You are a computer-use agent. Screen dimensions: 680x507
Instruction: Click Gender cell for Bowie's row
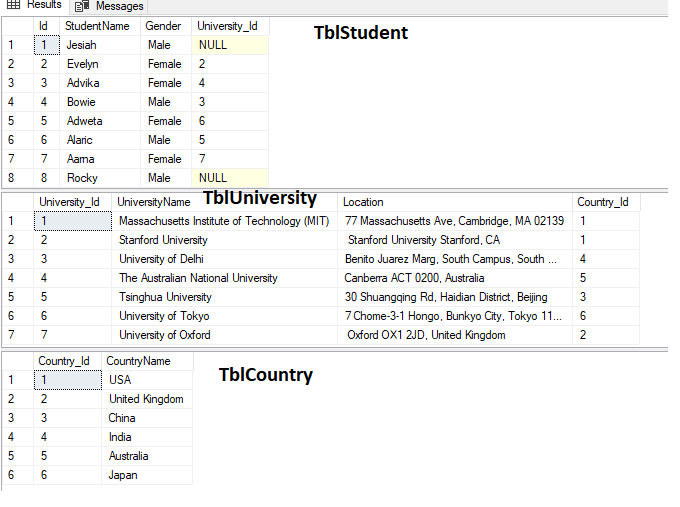(x=166, y=102)
